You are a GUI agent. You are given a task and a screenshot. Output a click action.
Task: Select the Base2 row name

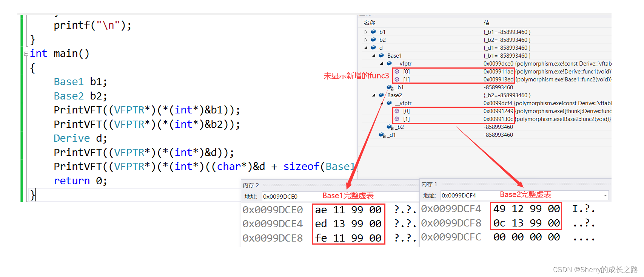(x=394, y=95)
